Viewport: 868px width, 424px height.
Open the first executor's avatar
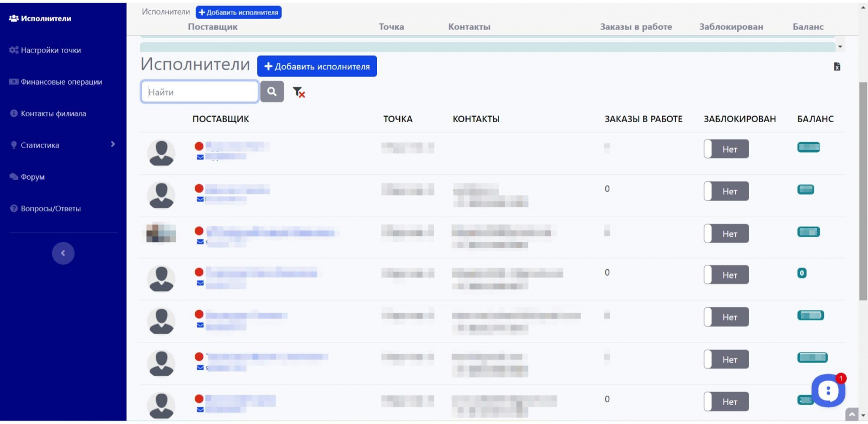click(161, 153)
